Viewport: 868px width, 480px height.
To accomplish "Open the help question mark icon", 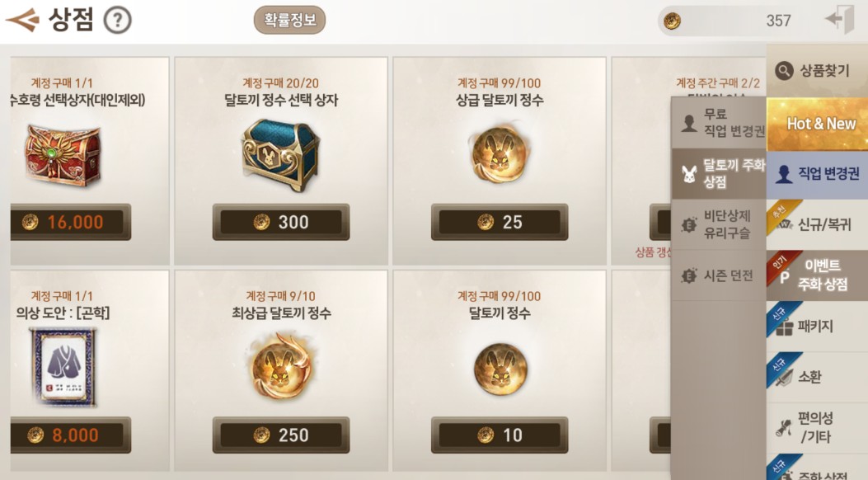I will click(117, 21).
